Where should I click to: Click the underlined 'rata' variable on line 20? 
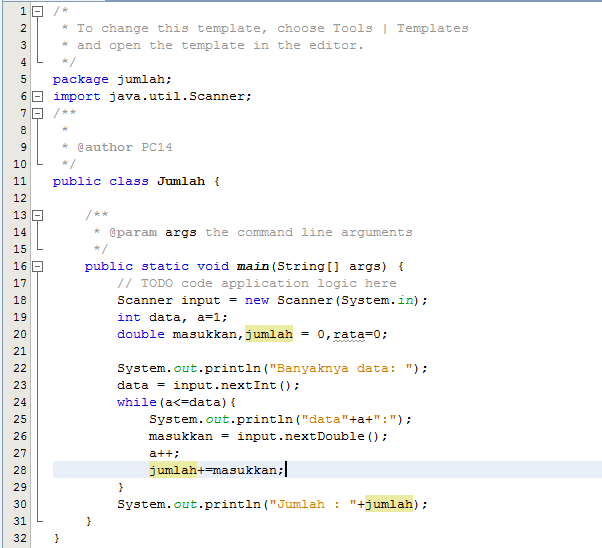349,334
